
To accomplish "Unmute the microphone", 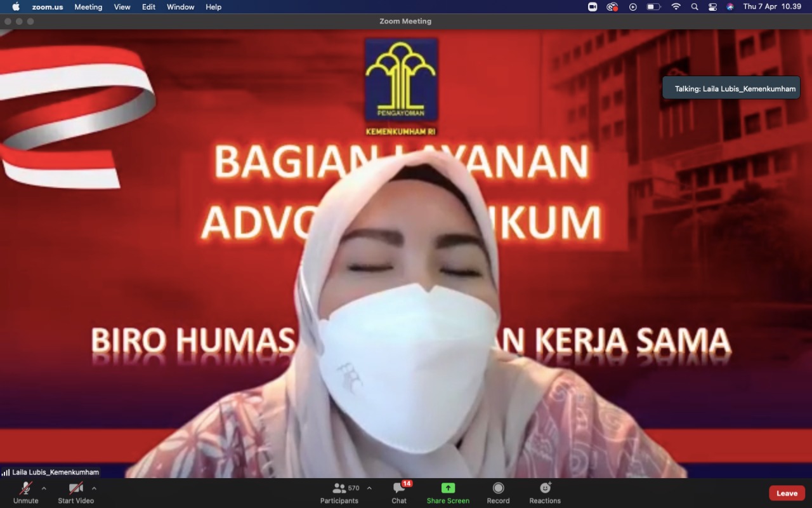I will tap(26, 493).
